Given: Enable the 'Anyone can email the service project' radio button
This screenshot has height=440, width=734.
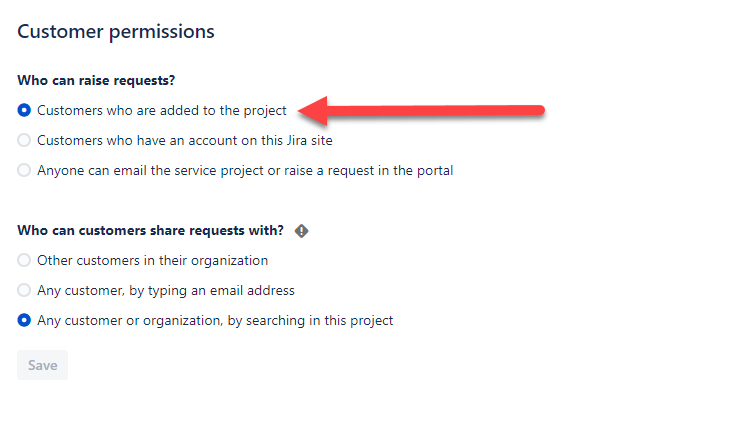Looking at the screenshot, I should pos(24,170).
